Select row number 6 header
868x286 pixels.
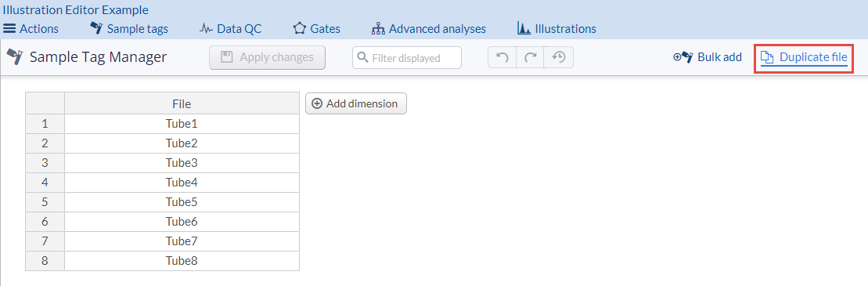pyautogui.click(x=45, y=222)
